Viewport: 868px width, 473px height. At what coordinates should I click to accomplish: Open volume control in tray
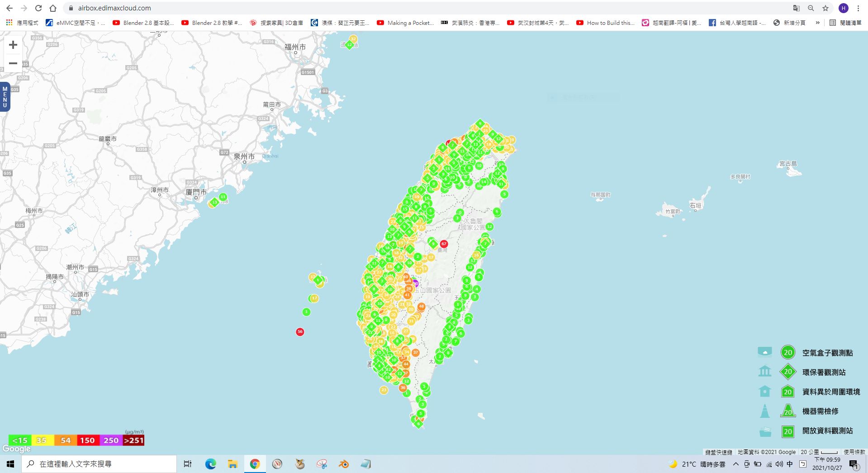point(779,464)
